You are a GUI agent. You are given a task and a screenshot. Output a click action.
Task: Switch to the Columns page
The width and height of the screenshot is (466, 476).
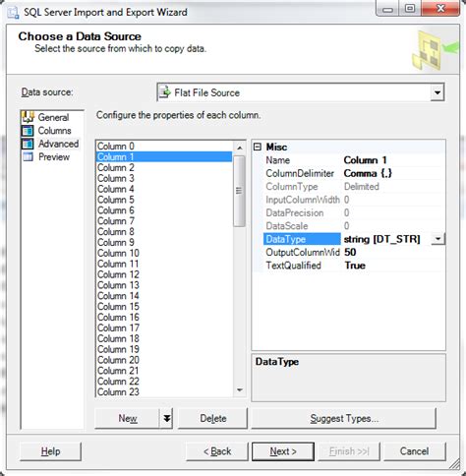[54, 131]
